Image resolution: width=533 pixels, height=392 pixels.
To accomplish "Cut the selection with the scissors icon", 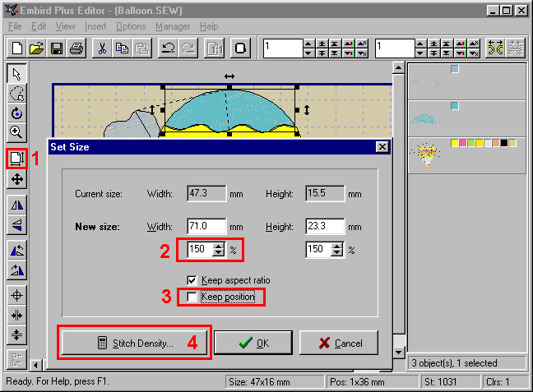I will 102,48.
